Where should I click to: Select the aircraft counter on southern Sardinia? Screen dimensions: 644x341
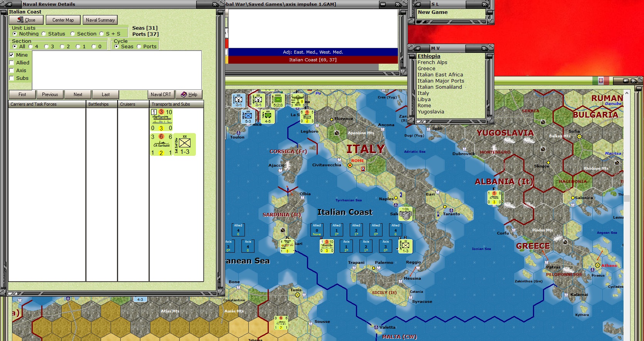coord(287,246)
